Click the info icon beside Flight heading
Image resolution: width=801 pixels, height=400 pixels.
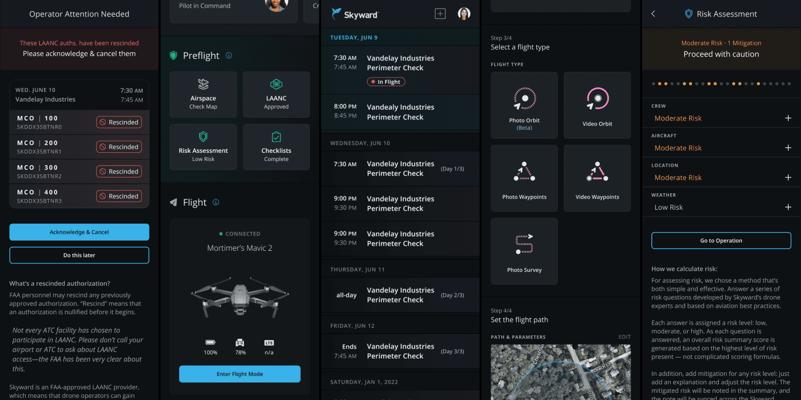[216, 202]
